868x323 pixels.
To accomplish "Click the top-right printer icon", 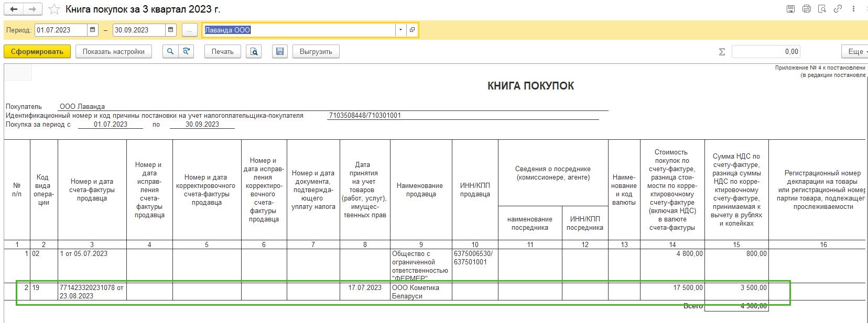I will click(x=806, y=9).
